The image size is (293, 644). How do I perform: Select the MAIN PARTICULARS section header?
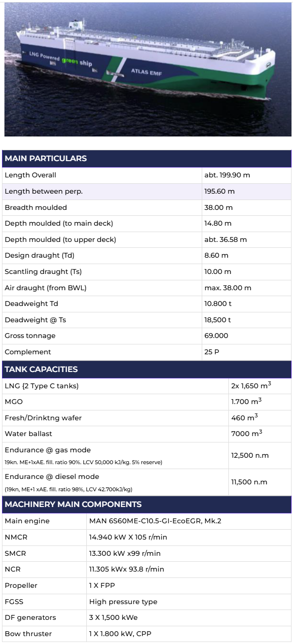[x=146, y=159]
